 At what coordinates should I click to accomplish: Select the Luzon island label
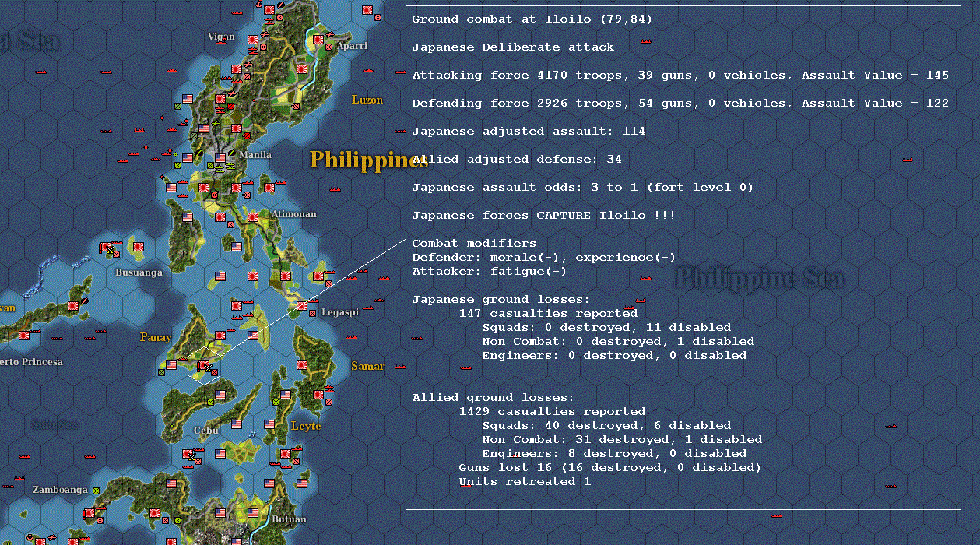click(x=367, y=100)
